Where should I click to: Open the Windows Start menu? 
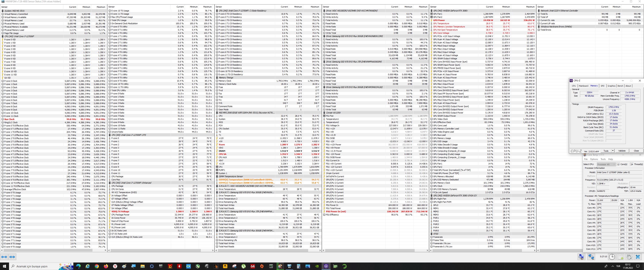(x=4, y=266)
